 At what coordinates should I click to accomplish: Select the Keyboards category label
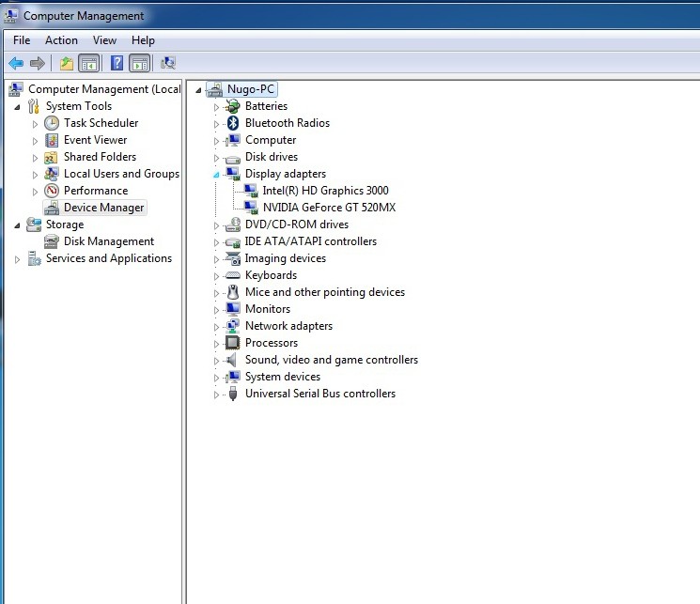pyautogui.click(x=271, y=275)
